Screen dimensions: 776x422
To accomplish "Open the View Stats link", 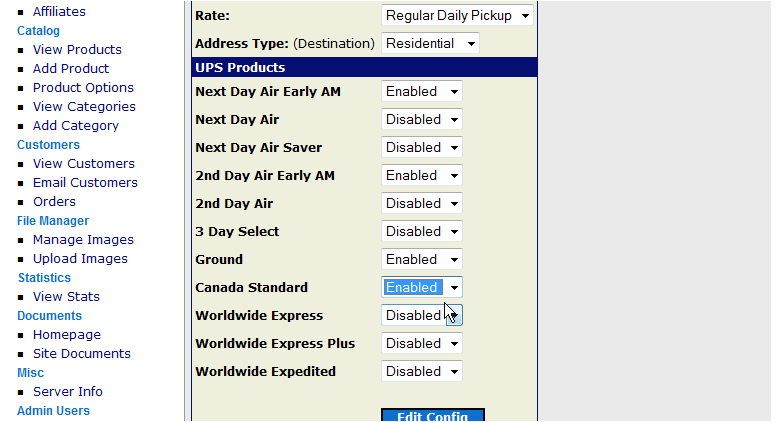I will pyautogui.click(x=66, y=296).
